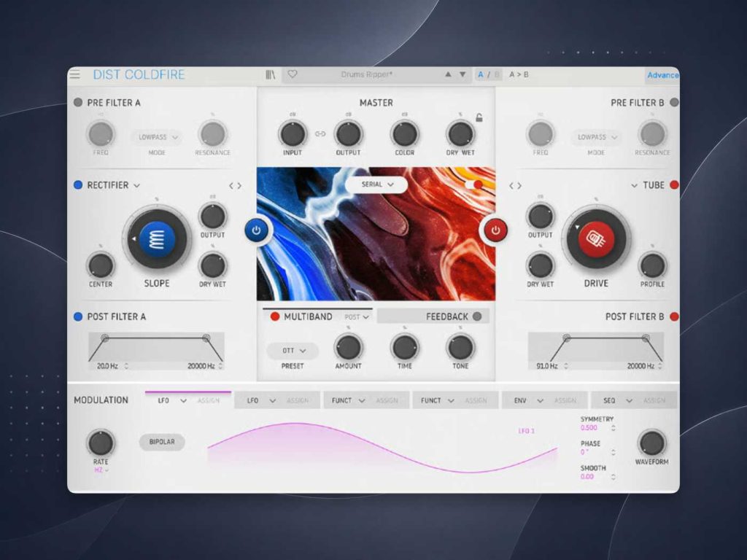Load previous preset with up arrow
The image size is (747, 560).
(x=448, y=74)
